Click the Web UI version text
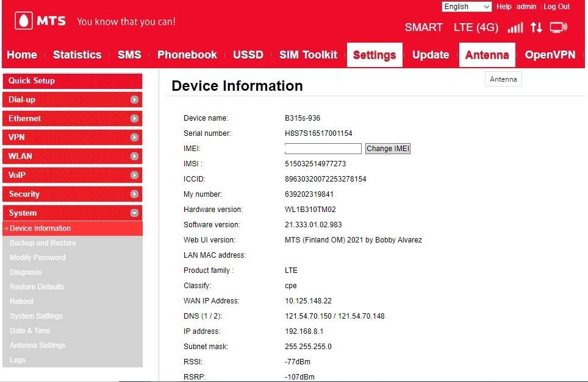This screenshot has height=382, width=588. tap(353, 240)
